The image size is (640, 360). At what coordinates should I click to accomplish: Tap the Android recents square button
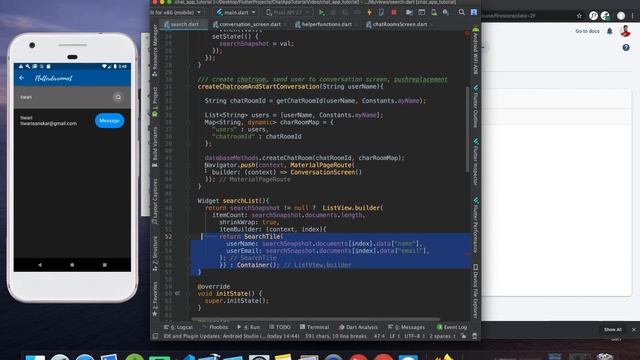[x=104, y=265]
